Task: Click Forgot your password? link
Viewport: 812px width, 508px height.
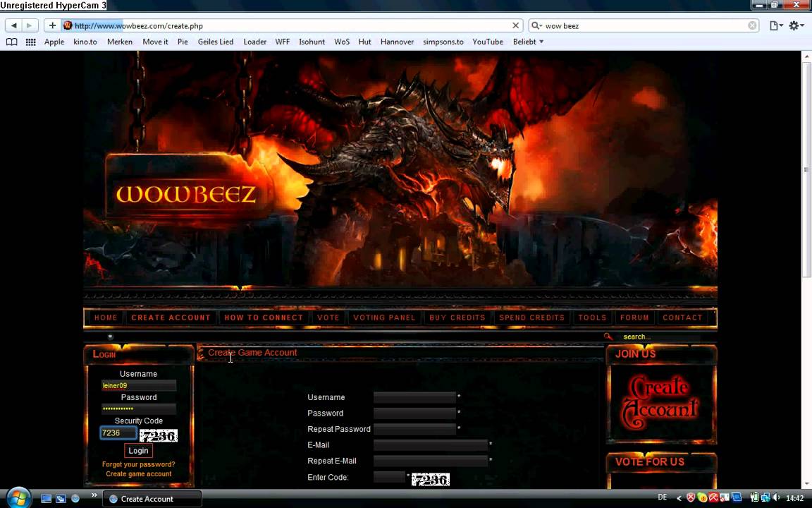Action: pyautogui.click(x=138, y=464)
